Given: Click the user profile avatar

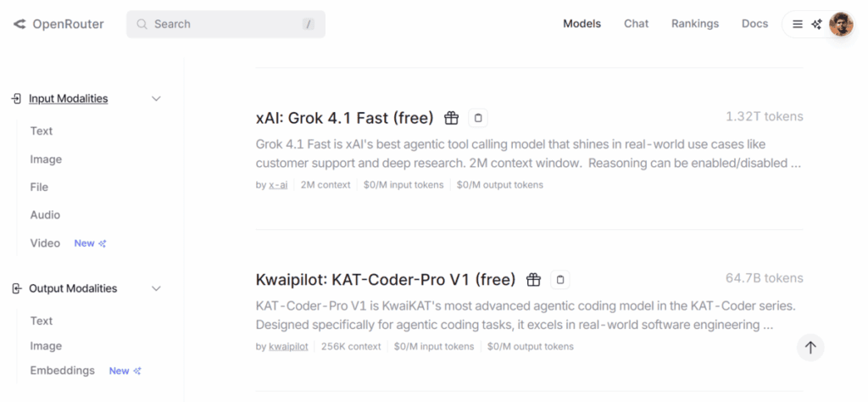Looking at the screenshot, I should (840, 24).
